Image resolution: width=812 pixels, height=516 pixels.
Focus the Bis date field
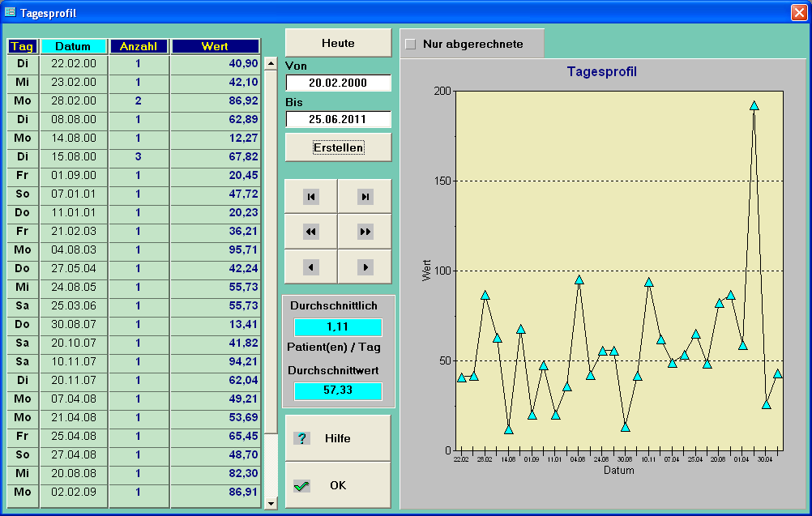tap(338, 119)
